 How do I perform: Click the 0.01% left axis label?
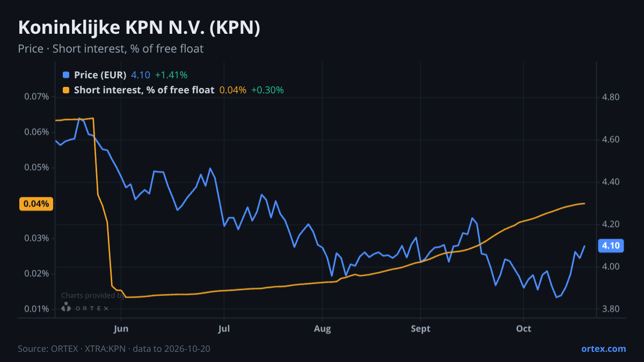(x=37, y=309)
